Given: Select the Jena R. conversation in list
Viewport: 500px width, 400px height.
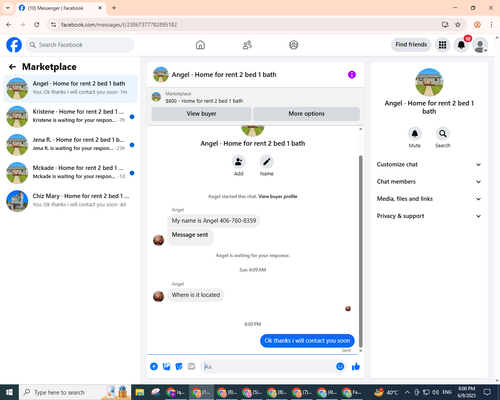Looking at the screenshot, I should (x=70, y=145).
